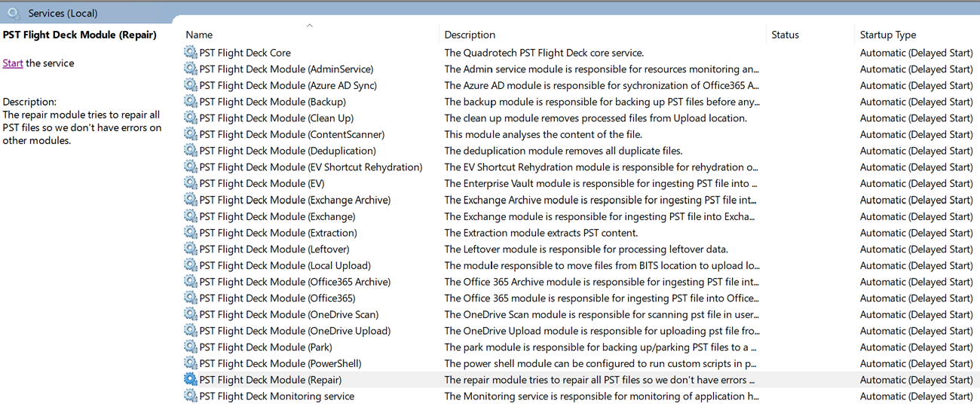
Task: Click Startup Type cell of PST Flight Deck Core
Action: [x=916, y=53]
